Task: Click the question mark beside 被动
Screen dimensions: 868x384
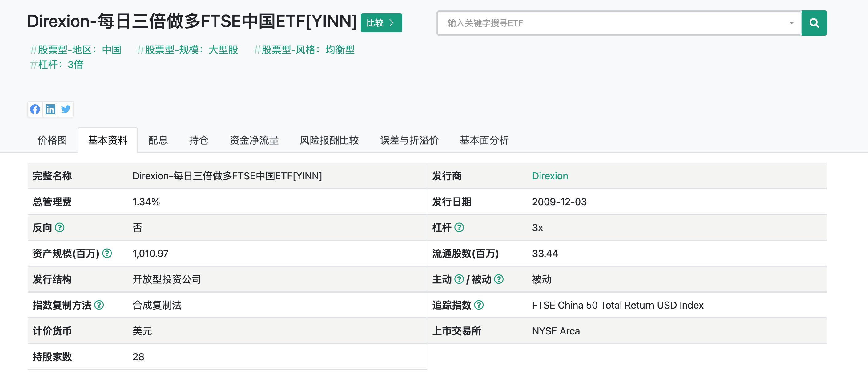Action: (499, 279)
